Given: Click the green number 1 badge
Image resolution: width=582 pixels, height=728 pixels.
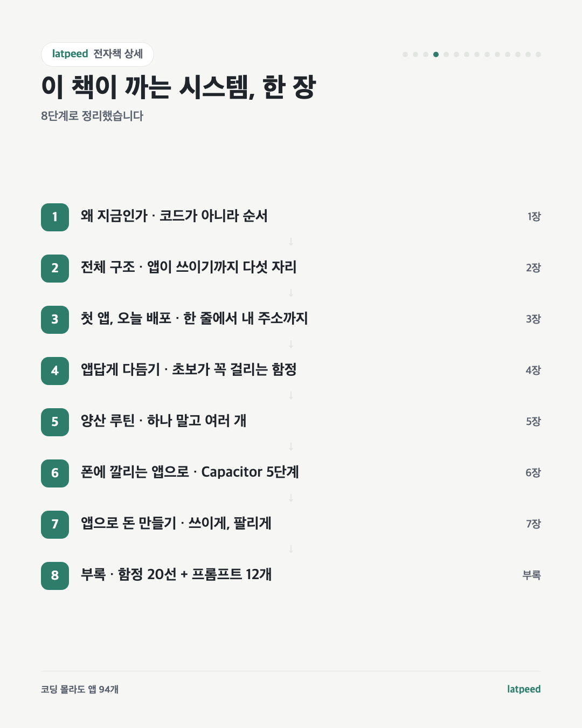Looking at the screenshot, I should point(55,217).
